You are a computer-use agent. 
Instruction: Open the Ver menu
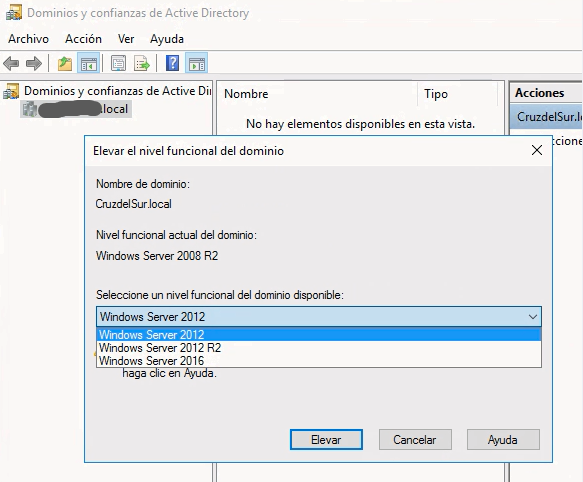(x=126, y=39)
